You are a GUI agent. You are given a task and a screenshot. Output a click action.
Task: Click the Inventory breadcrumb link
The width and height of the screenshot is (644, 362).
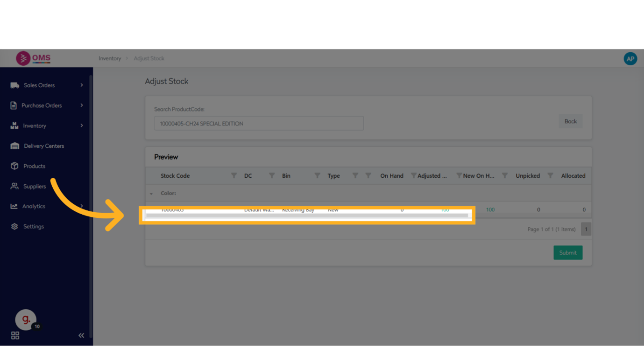pyautogui.click(x=110, y=58)
